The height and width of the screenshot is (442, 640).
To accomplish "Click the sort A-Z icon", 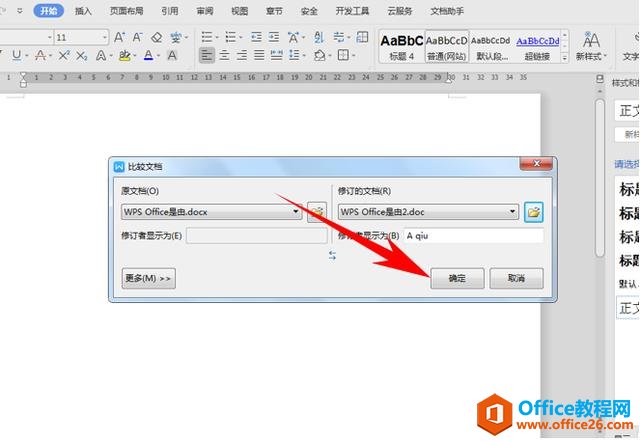I will (x=319, y=37).
